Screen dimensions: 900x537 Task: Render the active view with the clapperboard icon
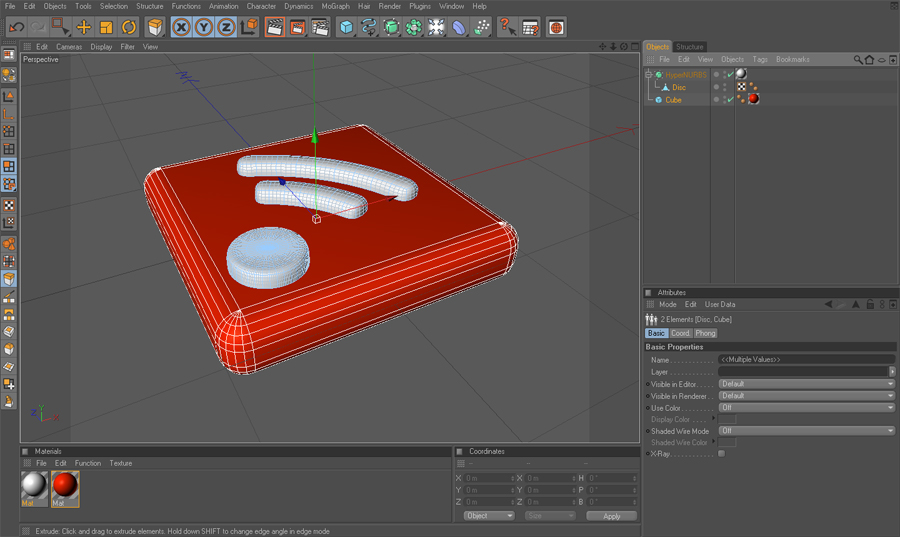(275, 27)
